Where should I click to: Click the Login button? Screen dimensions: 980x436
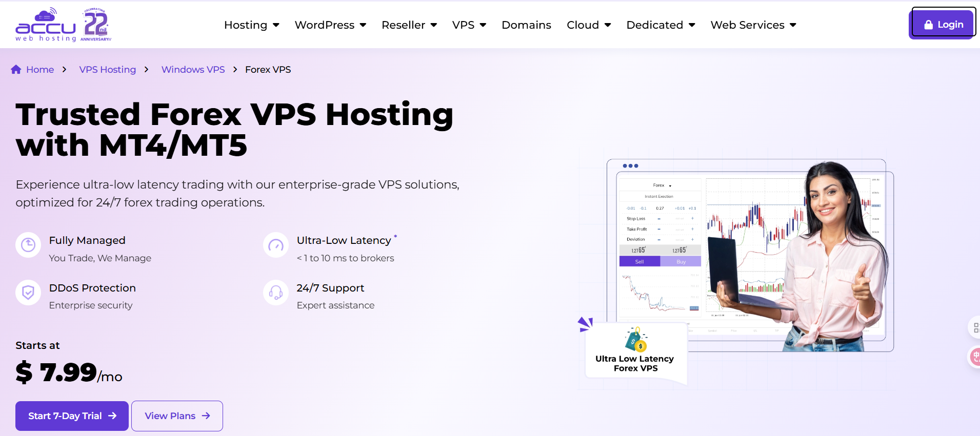(x=942, y=24)
